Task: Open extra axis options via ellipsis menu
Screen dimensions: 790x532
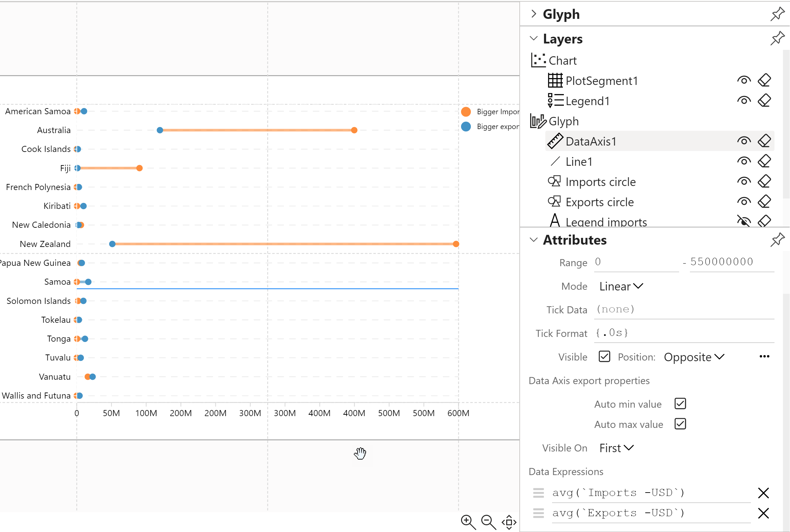Action: click(764, 356)
